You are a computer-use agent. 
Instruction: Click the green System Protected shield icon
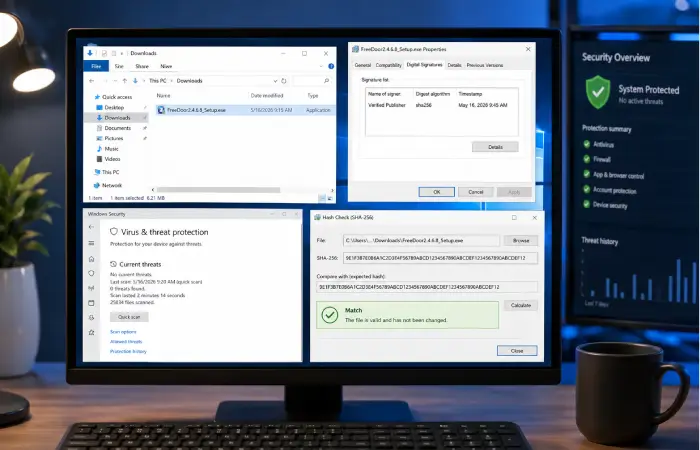click(598, 92)
